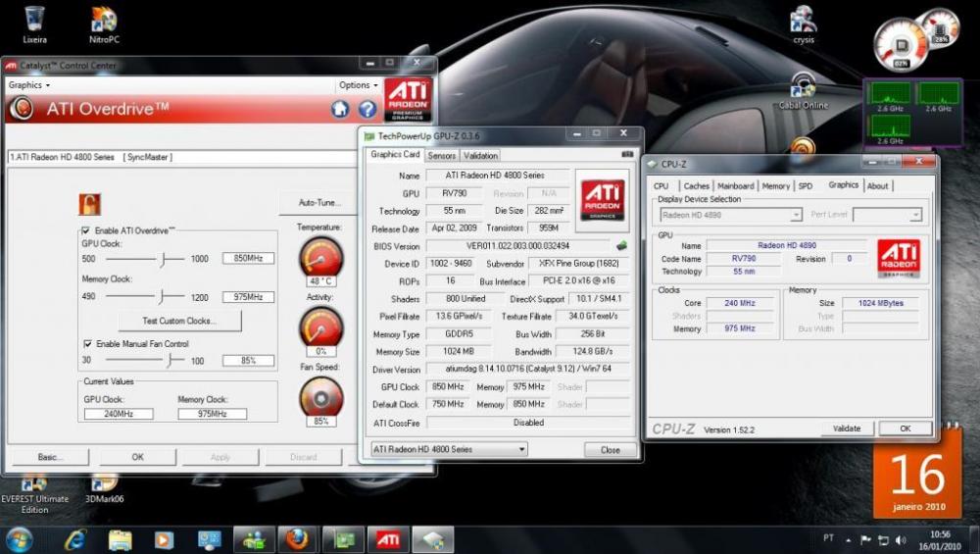The width and height of the screenshot is (980, 554).
Task: Click the BIOS save chip icon in GPU-Z
Action: pos(621,246)
